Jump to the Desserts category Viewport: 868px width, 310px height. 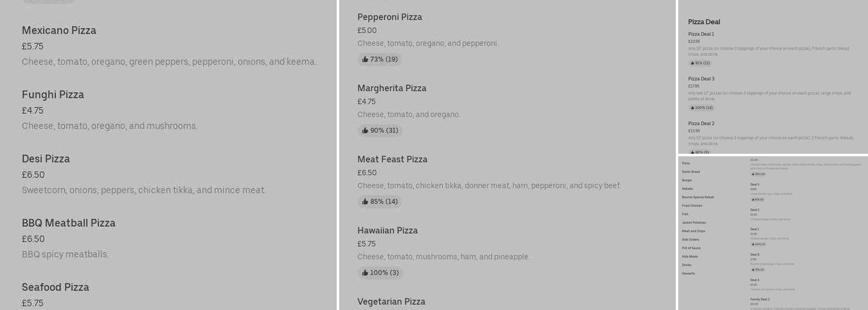pyautogui.click(x=688, y=273)
